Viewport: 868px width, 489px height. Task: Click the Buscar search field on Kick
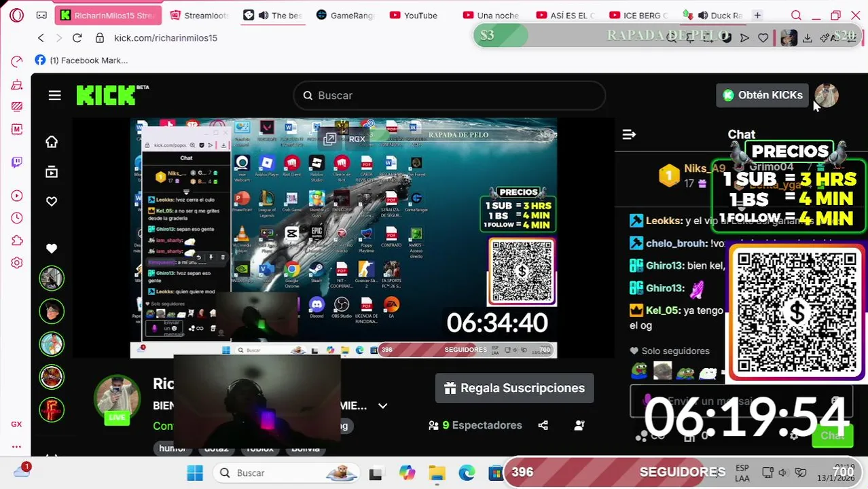click(449, 96)
